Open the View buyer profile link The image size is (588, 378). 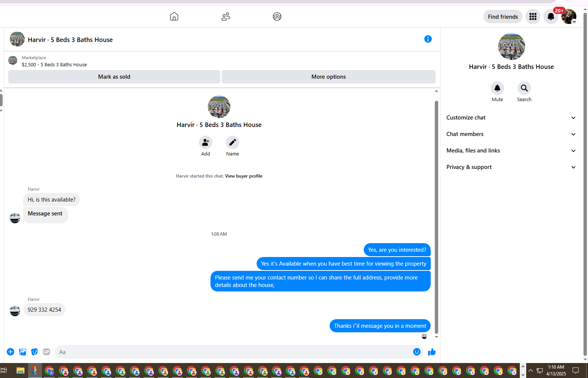[x=243, y=176]
